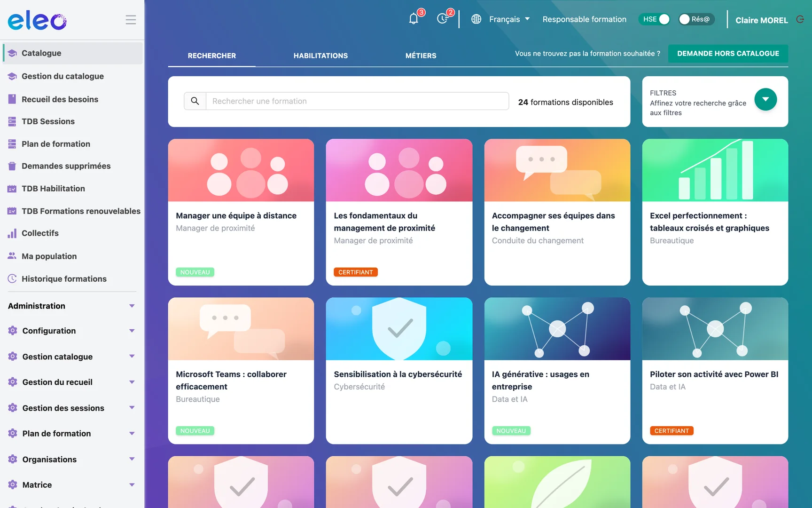The image size is (812, 508).
Task: Click the Demandes supprimées trash icon
Action: 12,166
